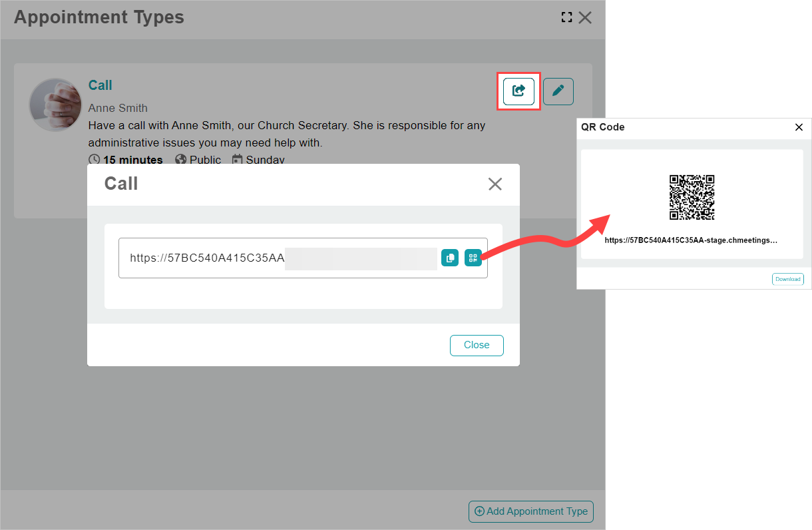The height and width of the screenshot is (530, 812).
Task: Click Anne Smith's profile picture
Action: 55,105
